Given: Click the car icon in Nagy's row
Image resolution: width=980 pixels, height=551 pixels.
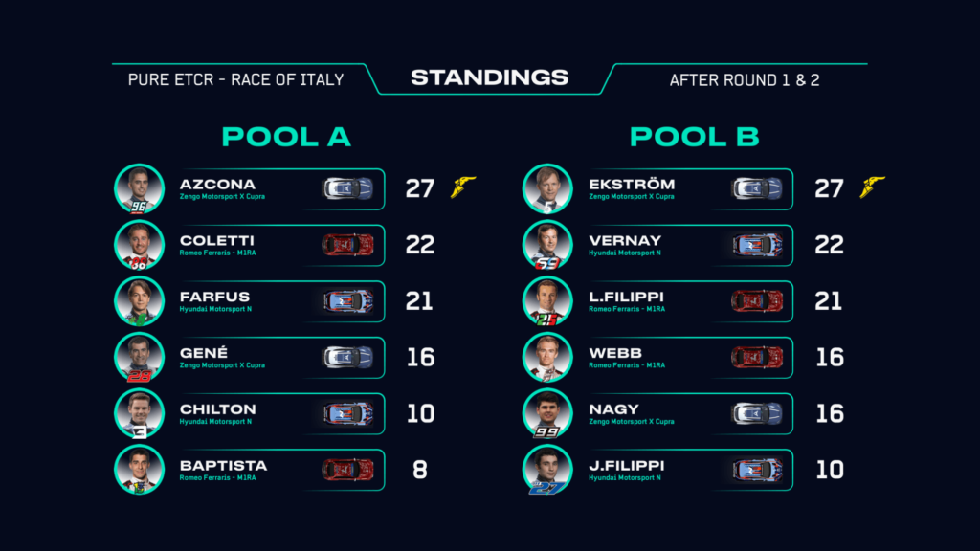Looking at the screenshot, I should coord(757,413).
